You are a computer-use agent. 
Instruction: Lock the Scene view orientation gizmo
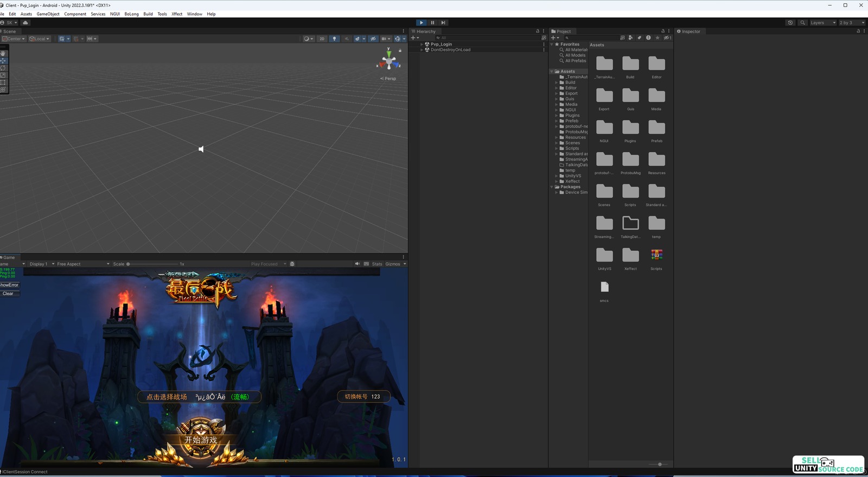[400, 50]
